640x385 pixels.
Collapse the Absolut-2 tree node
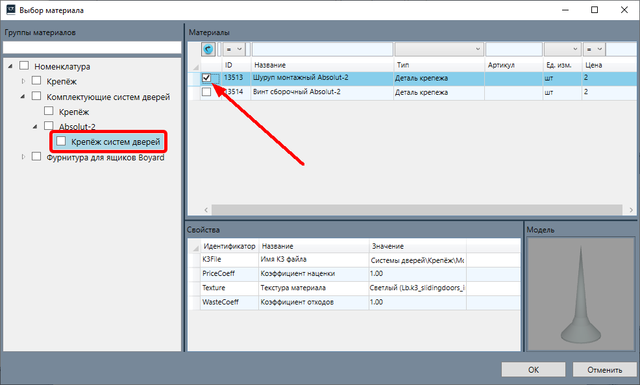click(x=35, y=127)
